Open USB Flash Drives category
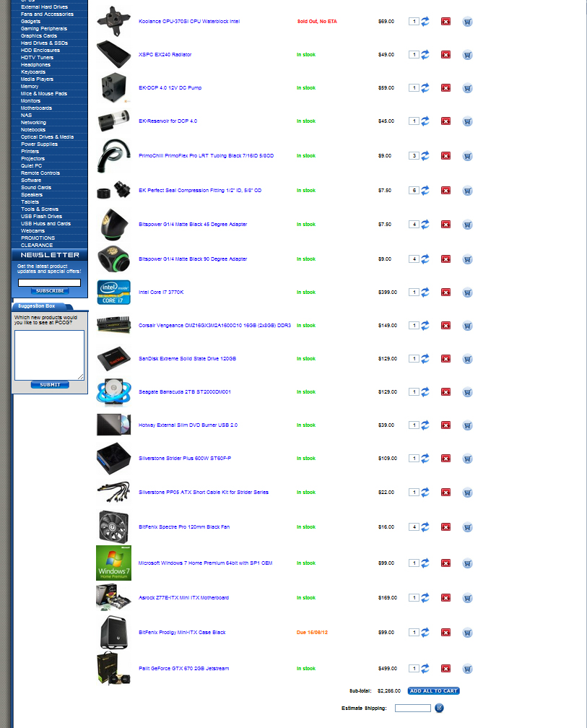587x728 pixels. 41,217
